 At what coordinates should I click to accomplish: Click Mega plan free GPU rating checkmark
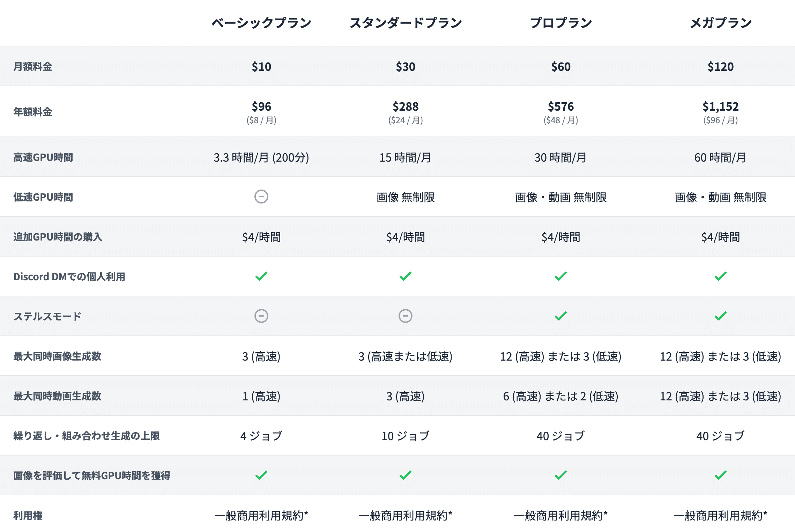tap(720, 475)
